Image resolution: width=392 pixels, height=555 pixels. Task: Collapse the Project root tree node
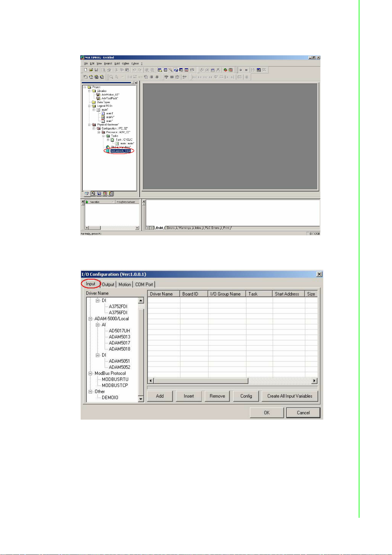84,87
